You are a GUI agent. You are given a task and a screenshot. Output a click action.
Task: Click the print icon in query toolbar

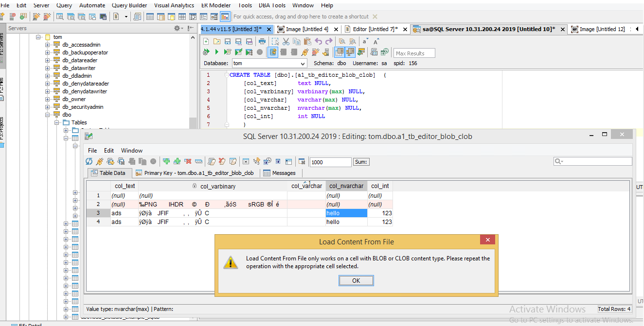262,41
